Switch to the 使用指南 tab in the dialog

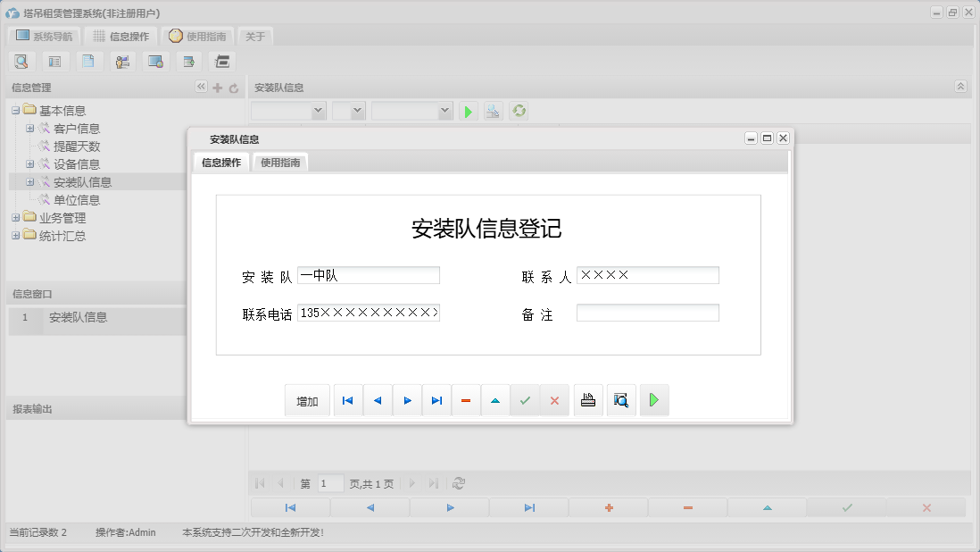(x=280, y=163)
